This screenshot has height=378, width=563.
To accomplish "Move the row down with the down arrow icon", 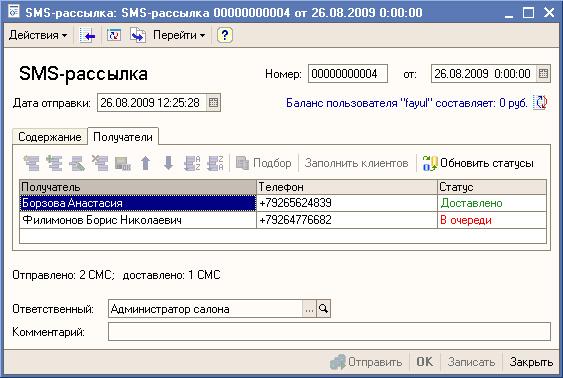I will [168, 163].
